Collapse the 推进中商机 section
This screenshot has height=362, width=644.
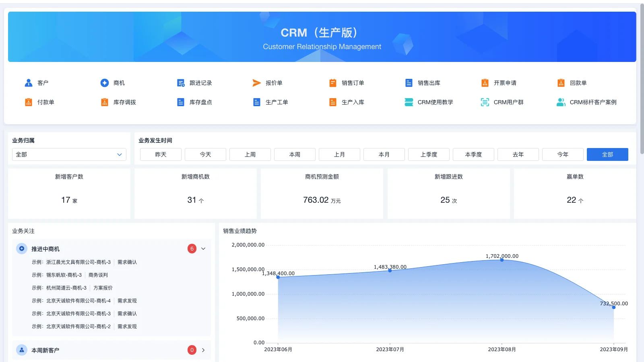[x=203, y=249]
